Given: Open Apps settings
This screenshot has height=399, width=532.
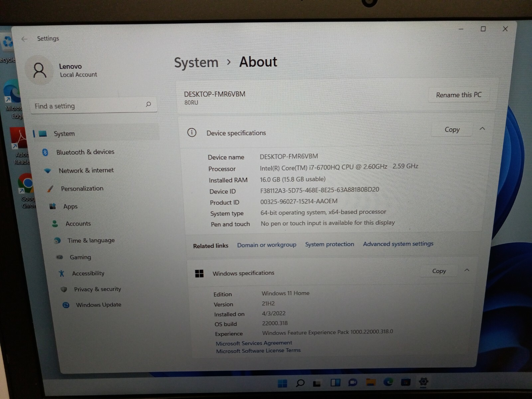Looking at the screenshot, I should 70,206.
